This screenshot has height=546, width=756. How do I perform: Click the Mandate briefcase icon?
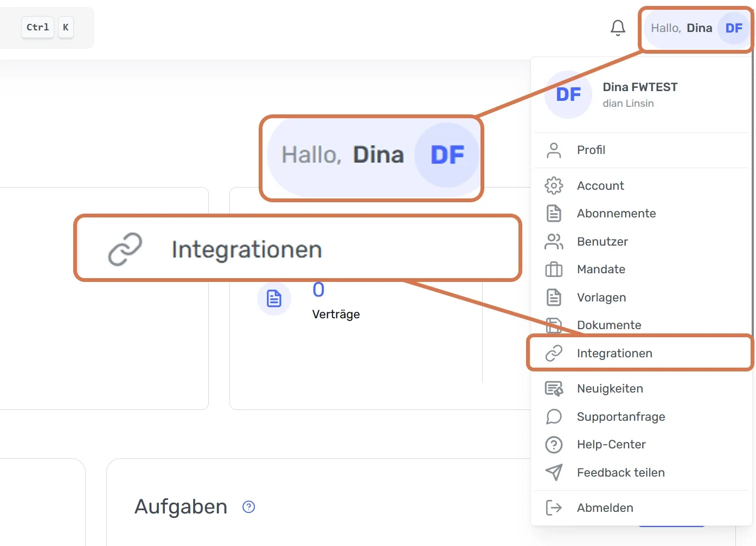pyautogui.click(x=554, y=269)
